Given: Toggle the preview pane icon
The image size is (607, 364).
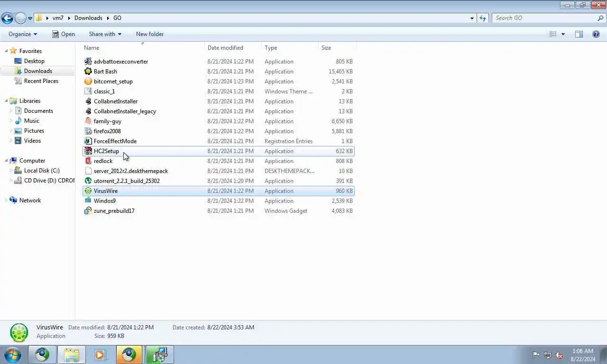Looking at the screenshot, I should pyautogui.click(x=579, y=34).
